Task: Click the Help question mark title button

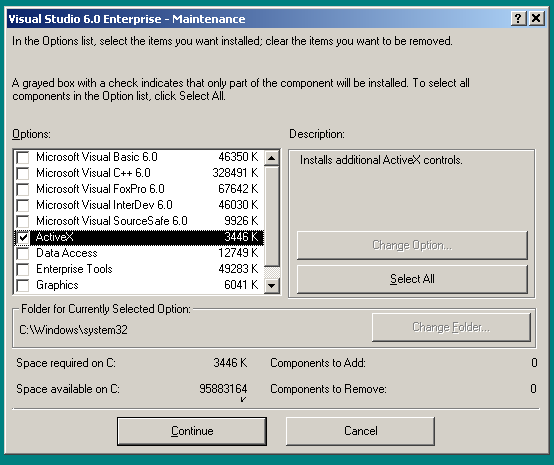Action: point(518,18)
